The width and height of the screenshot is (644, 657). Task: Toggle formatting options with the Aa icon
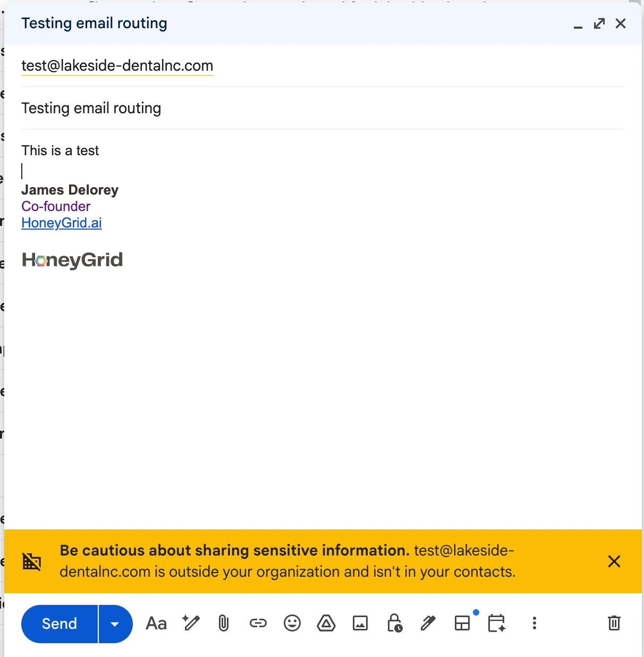click(156, 624)
